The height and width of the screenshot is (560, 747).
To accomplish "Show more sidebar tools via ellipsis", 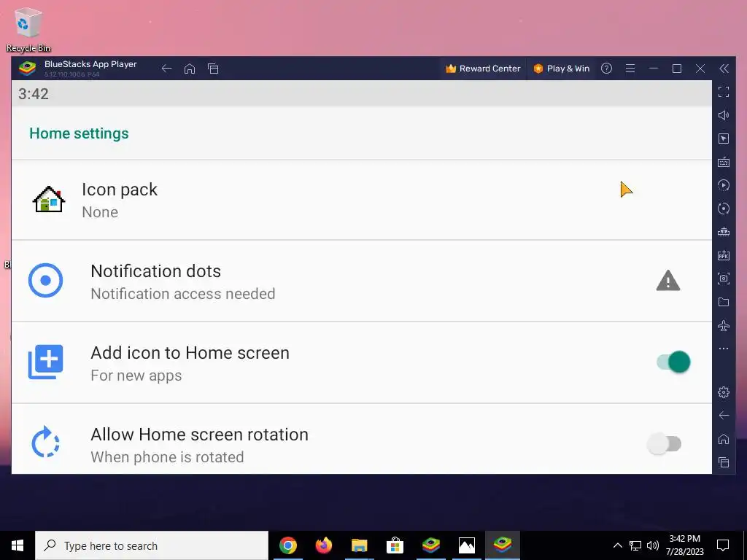I will coord(724,349).
